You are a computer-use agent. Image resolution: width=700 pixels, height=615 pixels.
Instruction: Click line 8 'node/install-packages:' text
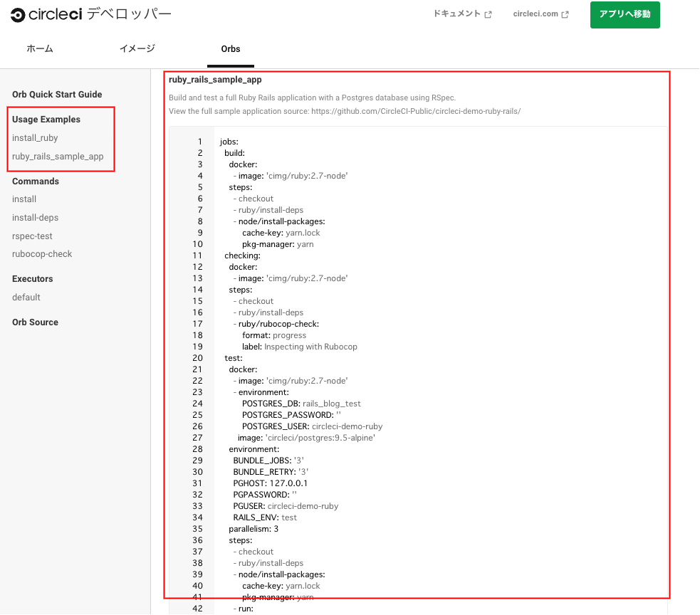pos(282,221)
